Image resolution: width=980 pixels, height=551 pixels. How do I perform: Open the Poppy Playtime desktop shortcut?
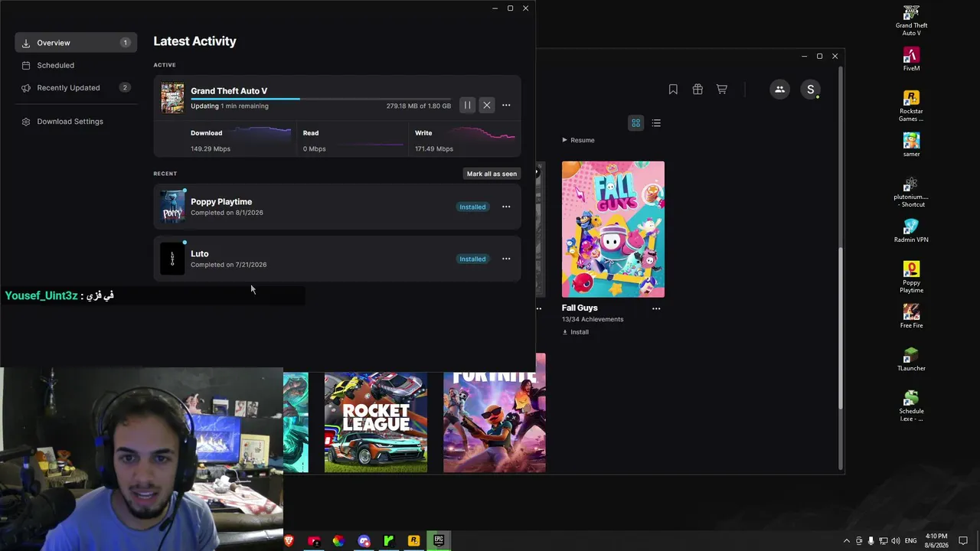coord(911,278)
